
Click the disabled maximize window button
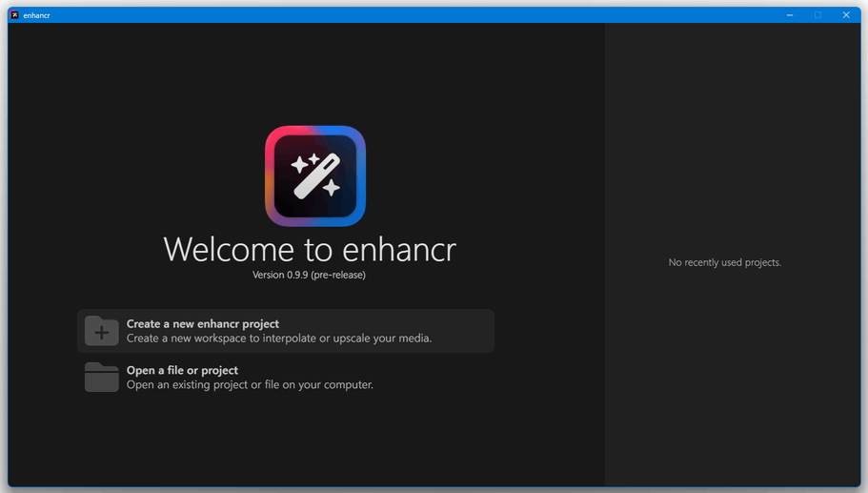(x=818, y=15)
